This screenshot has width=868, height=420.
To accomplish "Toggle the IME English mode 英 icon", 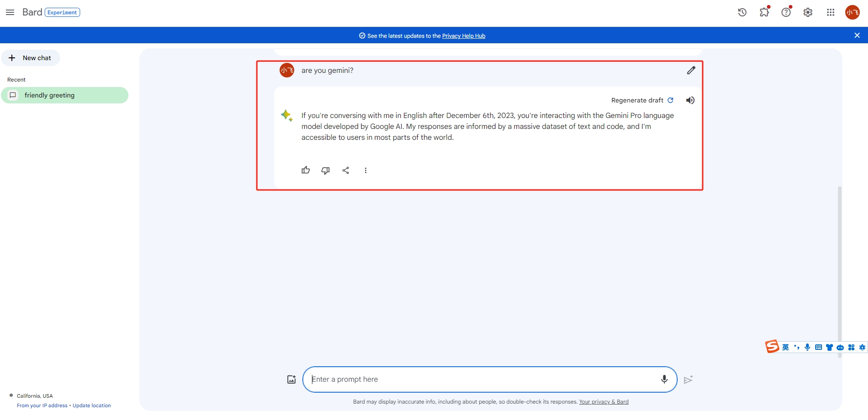I will tap(786, 347).
